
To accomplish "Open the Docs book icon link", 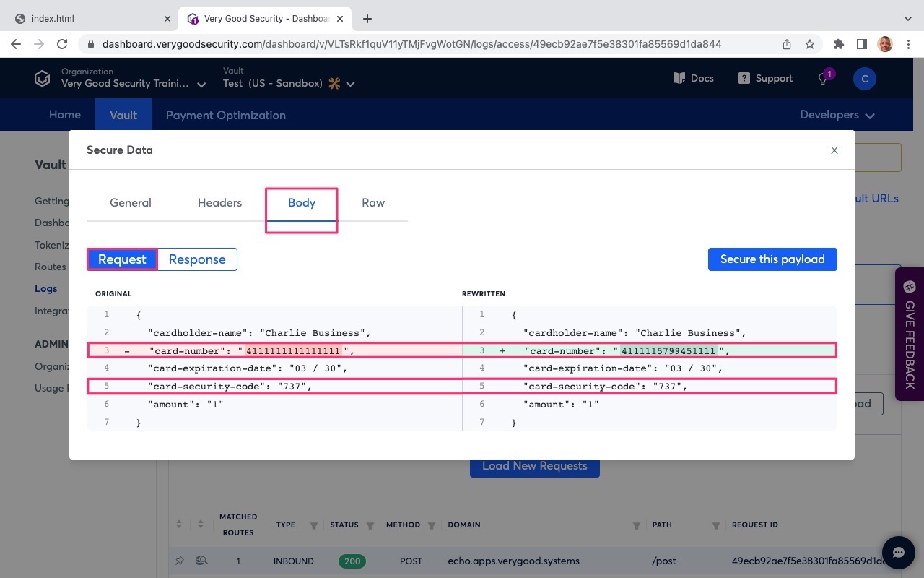I will point(679,78).
